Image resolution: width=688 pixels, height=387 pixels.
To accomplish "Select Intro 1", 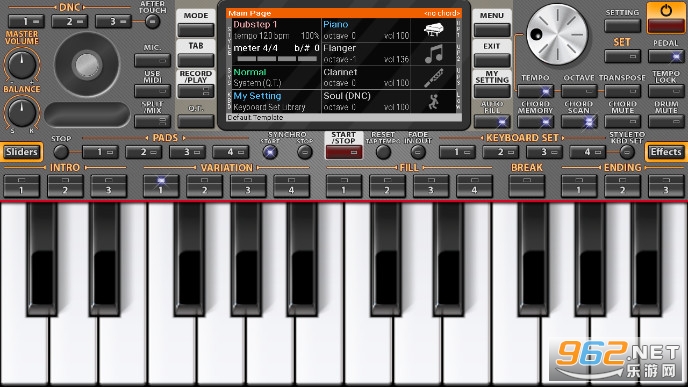I will tap(22, 186).
